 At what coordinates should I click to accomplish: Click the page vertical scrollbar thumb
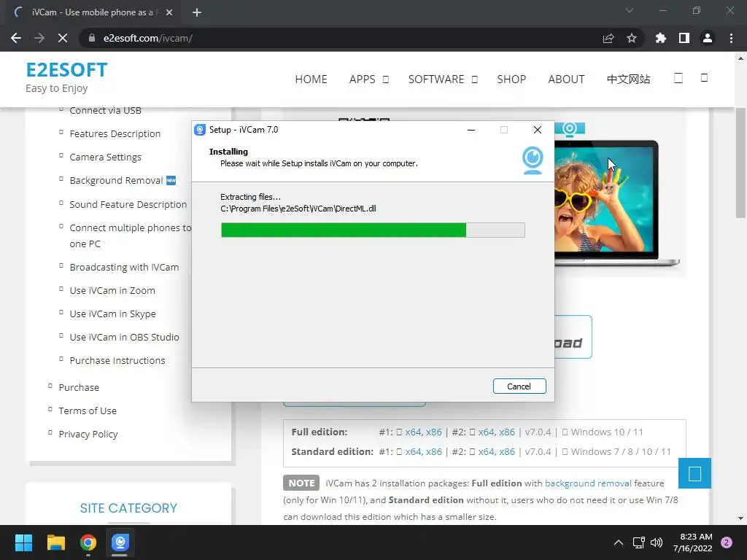tap(741, 163)
